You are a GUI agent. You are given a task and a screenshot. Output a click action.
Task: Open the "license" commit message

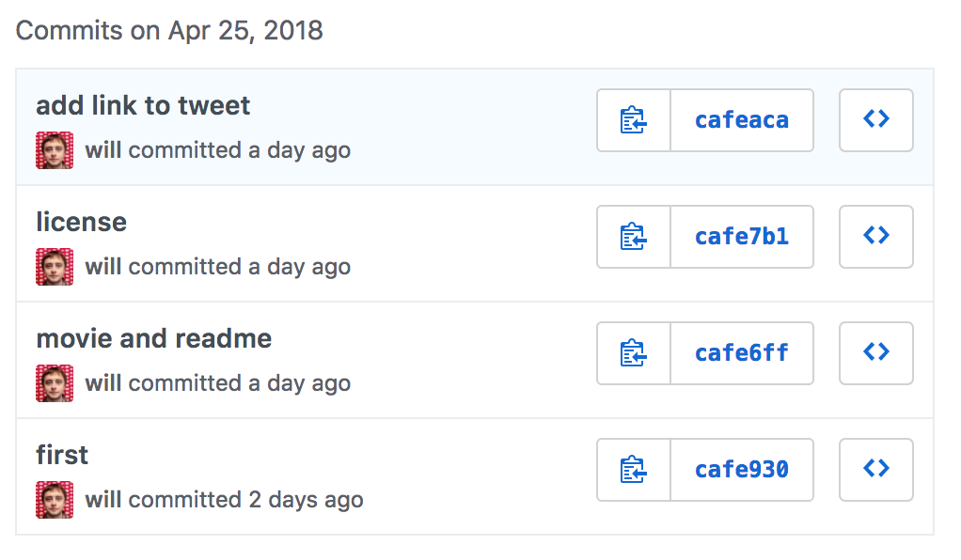81,222
